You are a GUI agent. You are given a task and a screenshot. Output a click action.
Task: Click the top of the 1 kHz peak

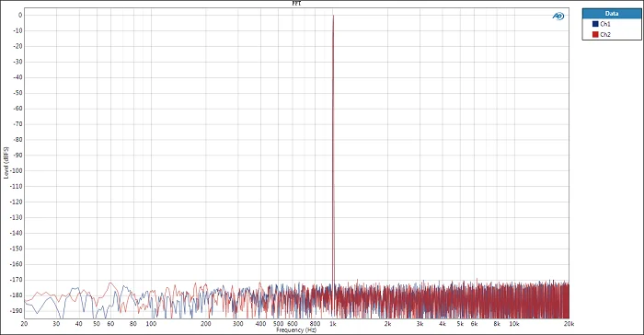point(333,16)
